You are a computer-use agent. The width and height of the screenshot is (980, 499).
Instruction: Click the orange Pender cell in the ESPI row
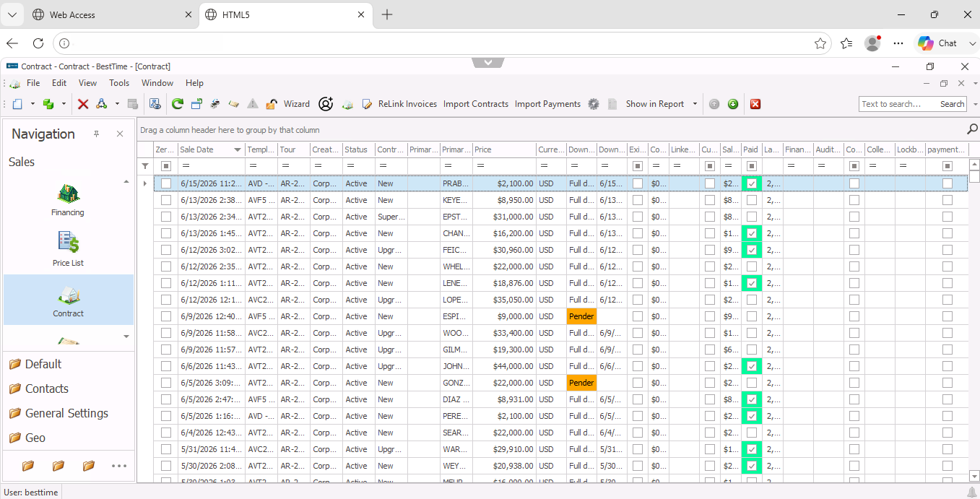581,316
